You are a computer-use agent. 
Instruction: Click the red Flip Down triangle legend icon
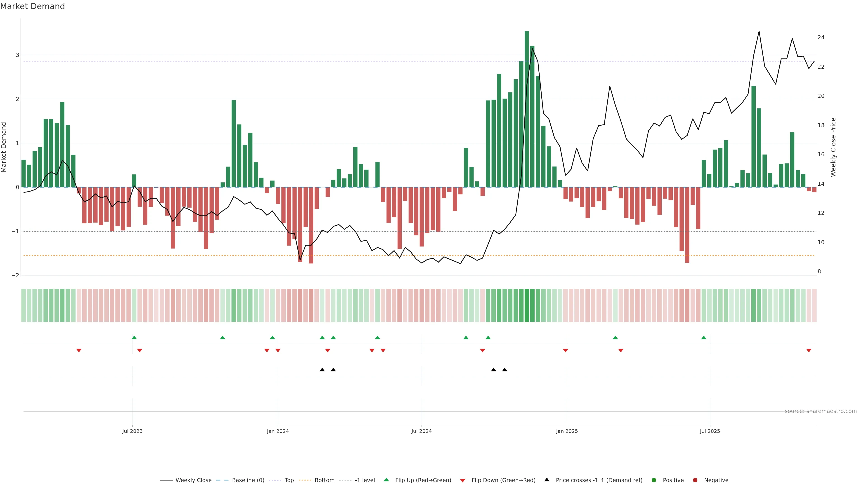pos(463,480)
